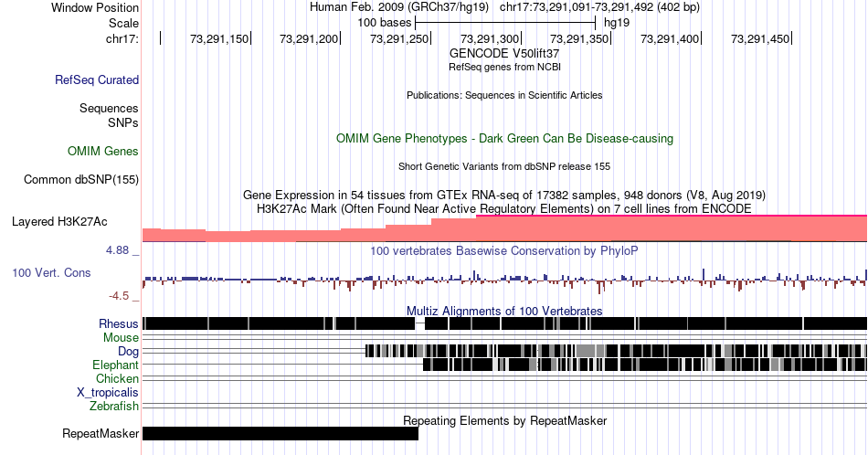Click the Mouse species label

(121, 338)
